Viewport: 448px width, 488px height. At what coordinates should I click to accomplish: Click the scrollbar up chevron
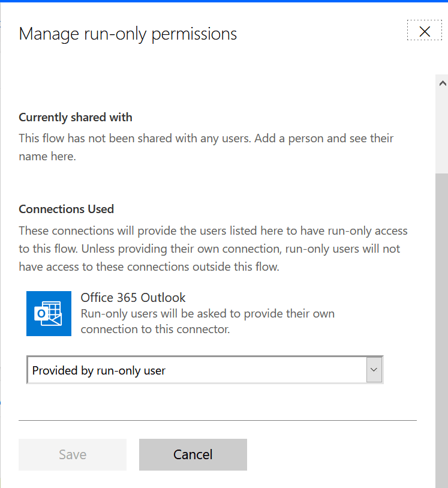(x=441, y=82)
